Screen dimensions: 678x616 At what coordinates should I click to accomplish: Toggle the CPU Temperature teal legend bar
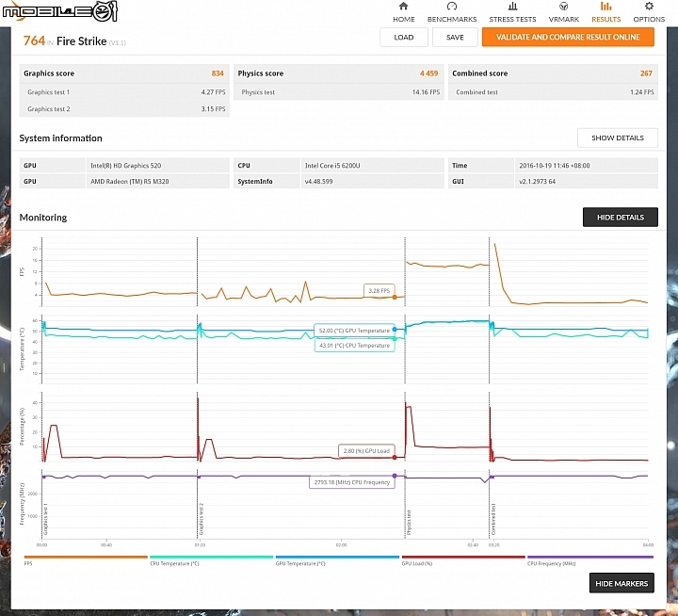click(212, 557)
